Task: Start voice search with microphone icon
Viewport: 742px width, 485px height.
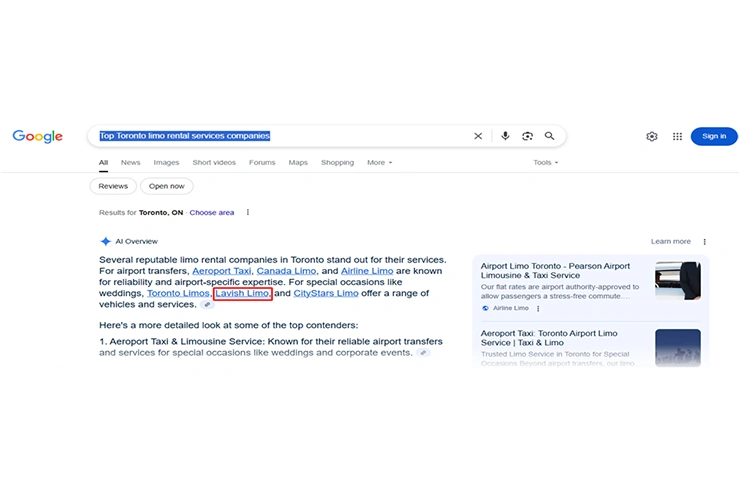Action: point(505,136)
